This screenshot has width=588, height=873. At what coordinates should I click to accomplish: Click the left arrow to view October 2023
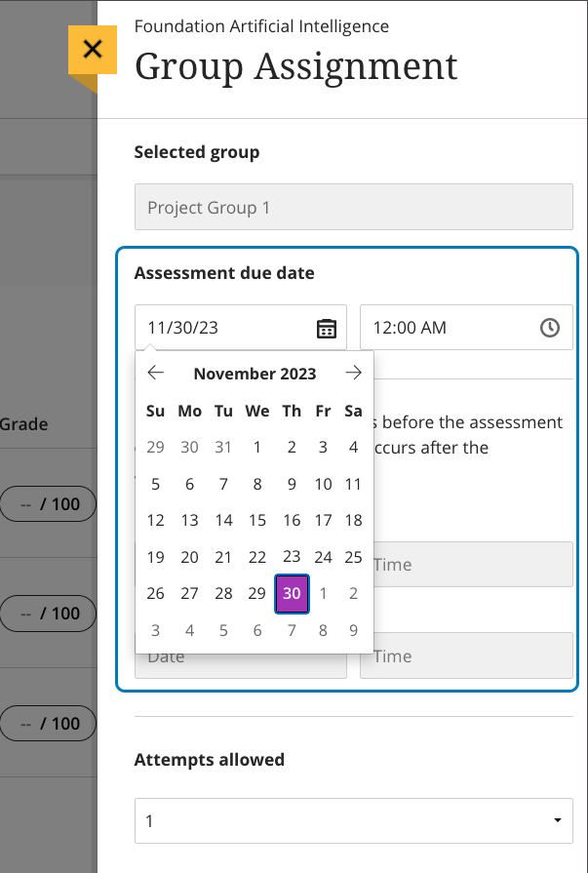coord(155,373)
